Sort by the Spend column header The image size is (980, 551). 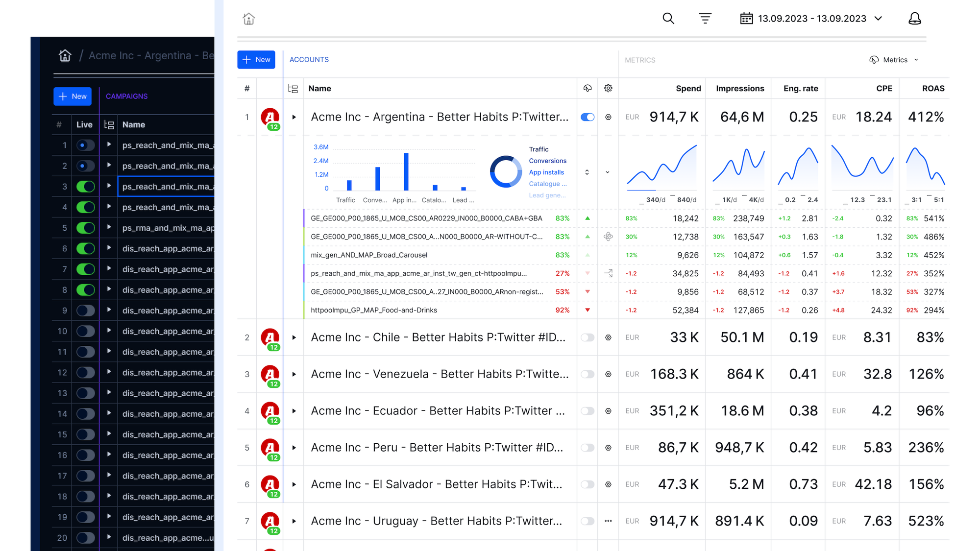[x=688, y=89]
